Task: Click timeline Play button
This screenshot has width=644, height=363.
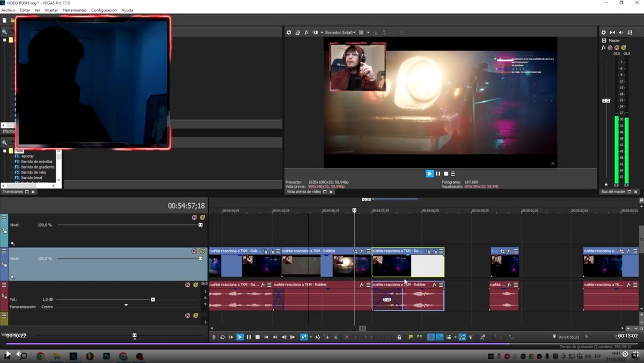Action: click(240, 337)
